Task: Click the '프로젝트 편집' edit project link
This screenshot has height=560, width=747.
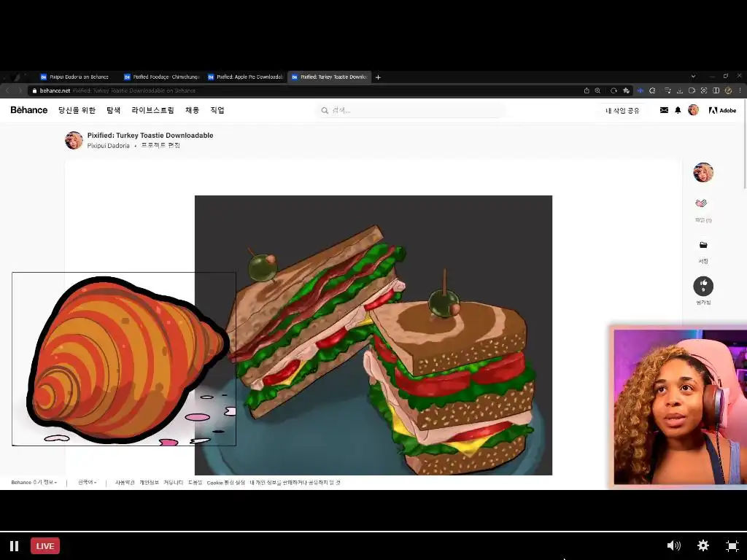Action: tap(160, 145)
